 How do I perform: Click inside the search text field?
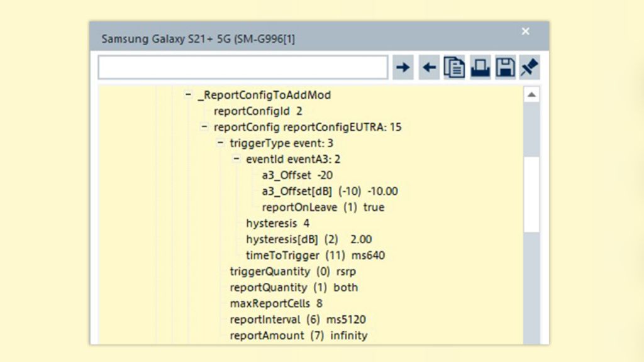pos(242,67)
